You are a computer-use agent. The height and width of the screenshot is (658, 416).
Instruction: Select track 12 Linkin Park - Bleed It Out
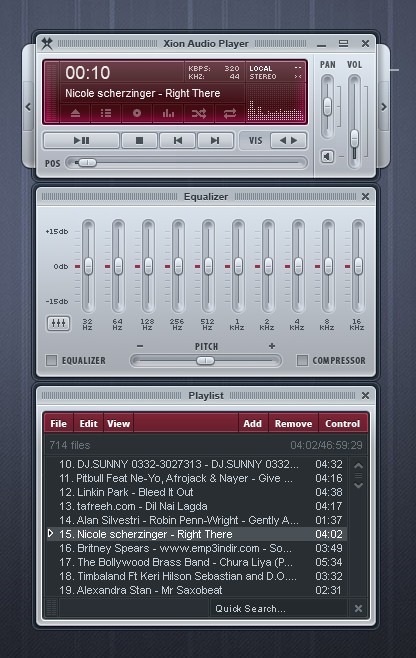click(x=196, y=492)
